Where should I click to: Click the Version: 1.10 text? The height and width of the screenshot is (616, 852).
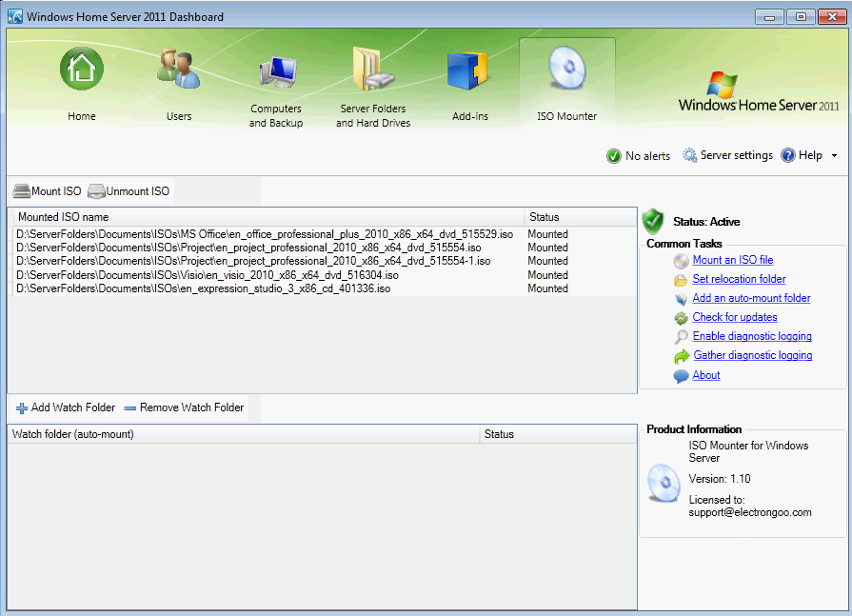tap(720, 479)
